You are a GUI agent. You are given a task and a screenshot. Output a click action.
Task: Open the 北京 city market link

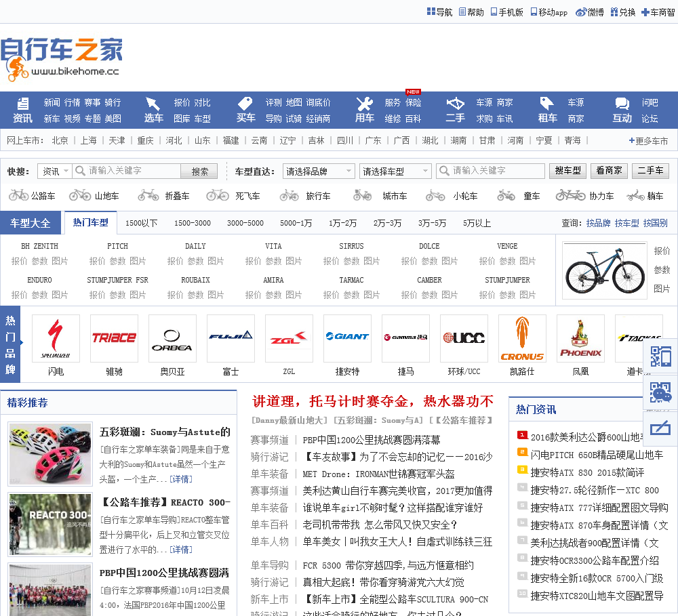[60, 140]
